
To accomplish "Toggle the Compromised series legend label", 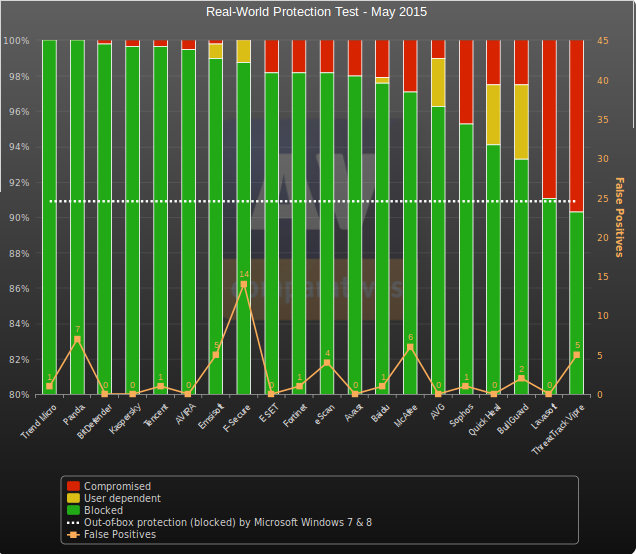I will [x=117, y=486].
